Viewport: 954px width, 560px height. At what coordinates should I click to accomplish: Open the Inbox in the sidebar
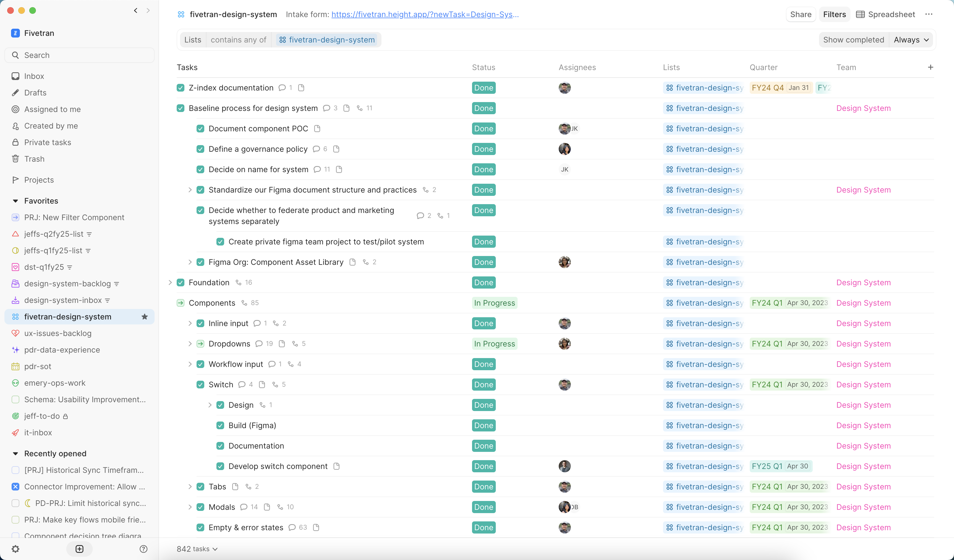tap(79, 76)
